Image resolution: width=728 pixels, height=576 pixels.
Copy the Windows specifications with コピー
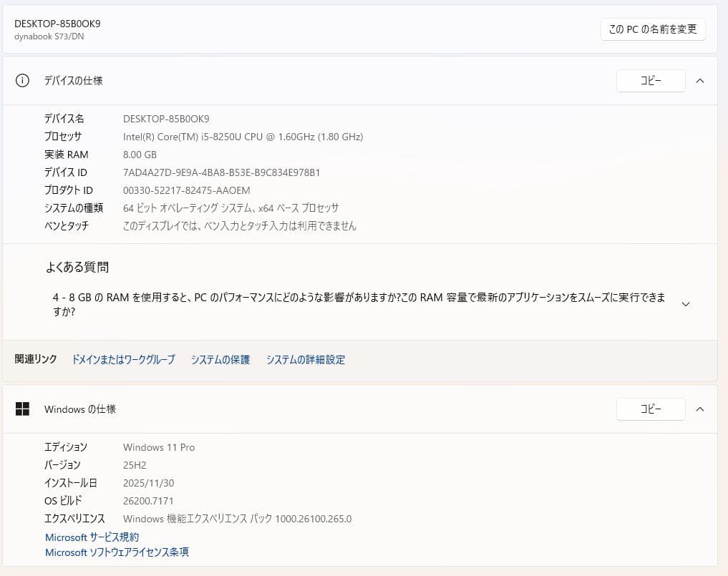(650, 409)
